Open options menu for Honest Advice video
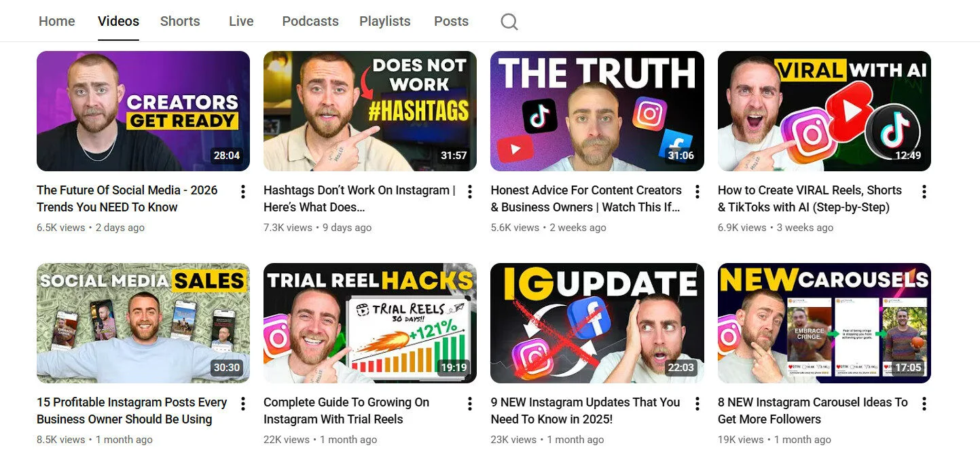 tap(696, 192)
